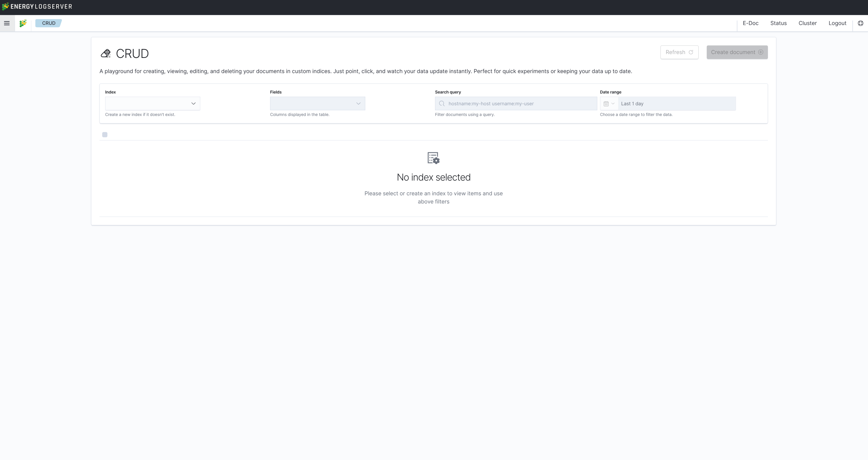Viewport: 868px width, 460px height.
Task: Click the Logout link
Action: [837, 23]
